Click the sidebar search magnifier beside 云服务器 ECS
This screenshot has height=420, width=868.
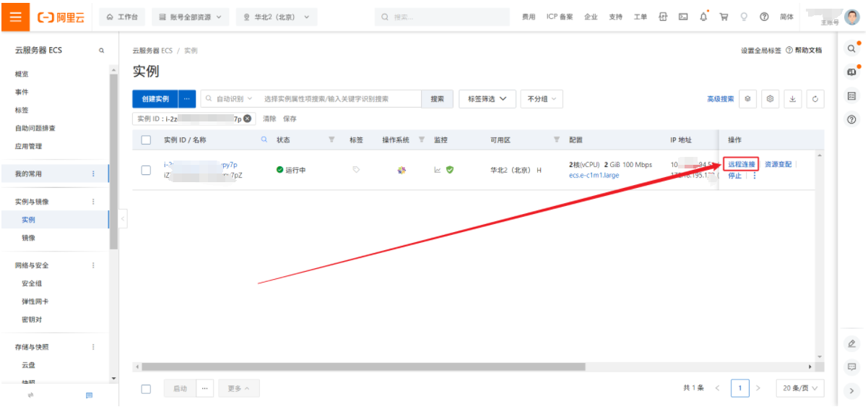[101, 51]
